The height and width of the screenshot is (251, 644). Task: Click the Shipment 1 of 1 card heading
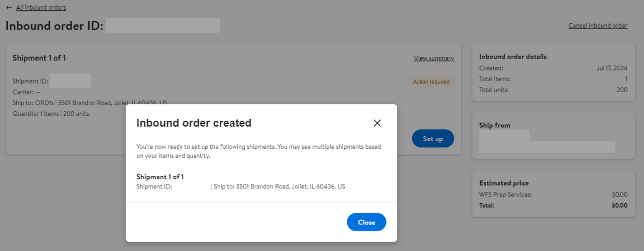[39, 58]
